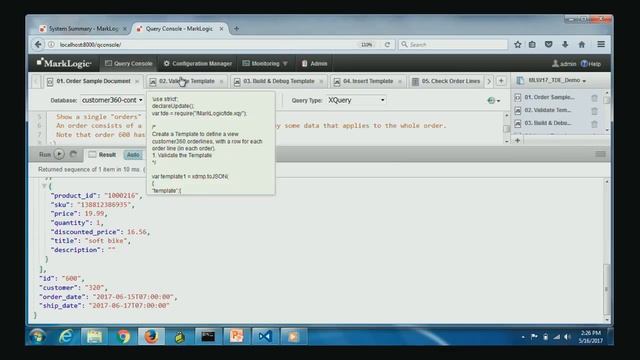640x360 pixels.
Task: Select the Result view button
Action: [x=103, y=155]
